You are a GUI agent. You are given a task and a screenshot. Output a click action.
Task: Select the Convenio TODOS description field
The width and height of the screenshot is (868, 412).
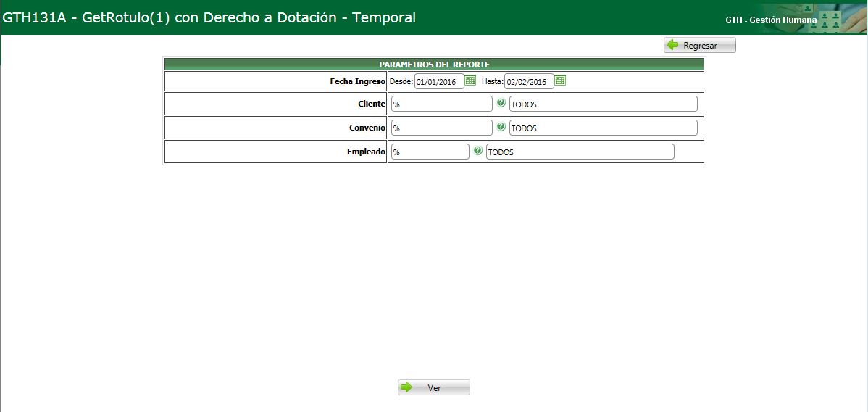coord(603,128)
